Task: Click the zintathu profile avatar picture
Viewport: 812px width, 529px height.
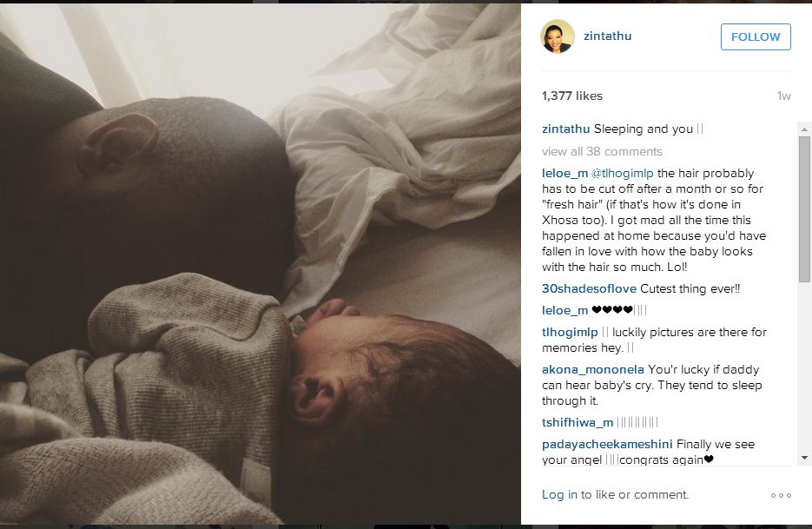Action: [558, 36]
